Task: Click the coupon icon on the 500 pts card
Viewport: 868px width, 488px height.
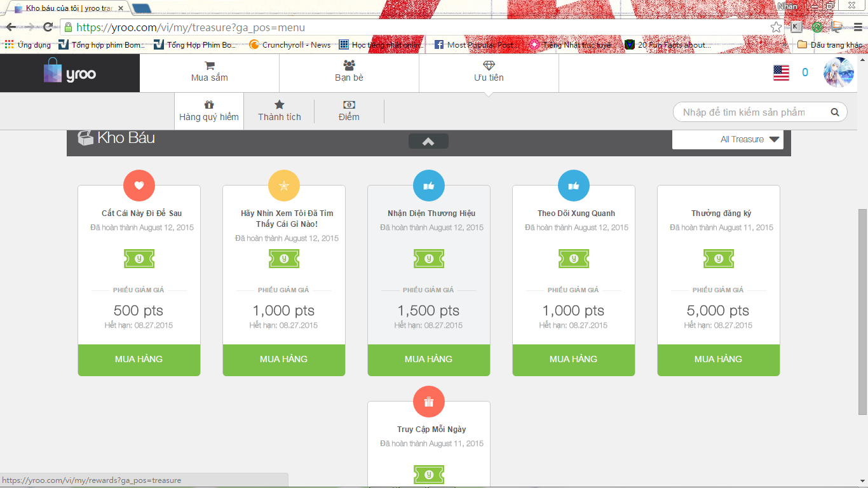Action: [139, 259]
